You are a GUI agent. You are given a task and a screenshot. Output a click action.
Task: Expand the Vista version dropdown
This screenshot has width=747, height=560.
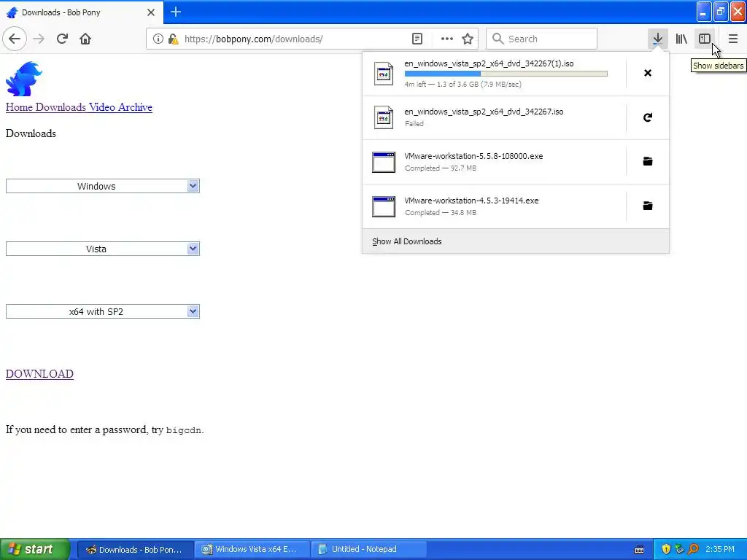pos(102,249)
